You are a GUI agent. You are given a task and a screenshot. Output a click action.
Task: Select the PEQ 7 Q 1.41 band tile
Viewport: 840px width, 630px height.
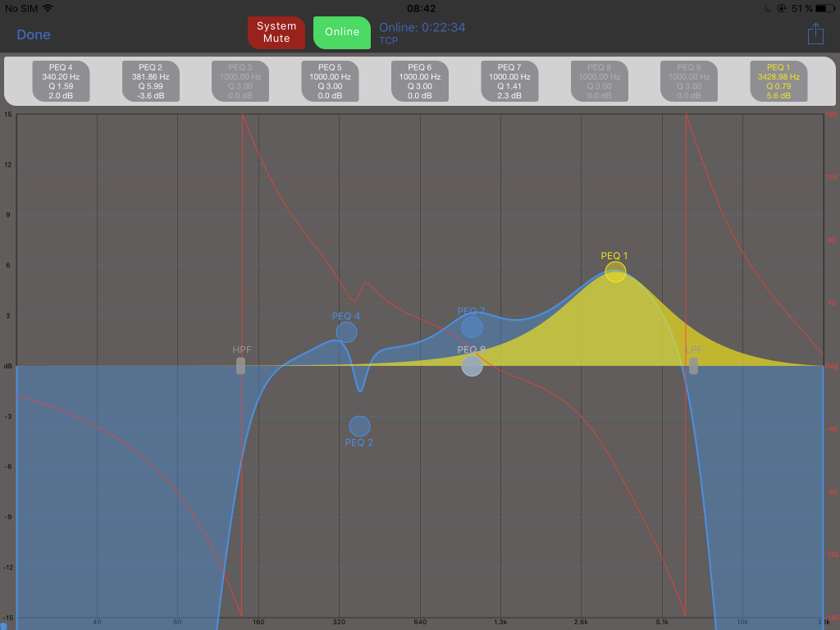(509, 81)
